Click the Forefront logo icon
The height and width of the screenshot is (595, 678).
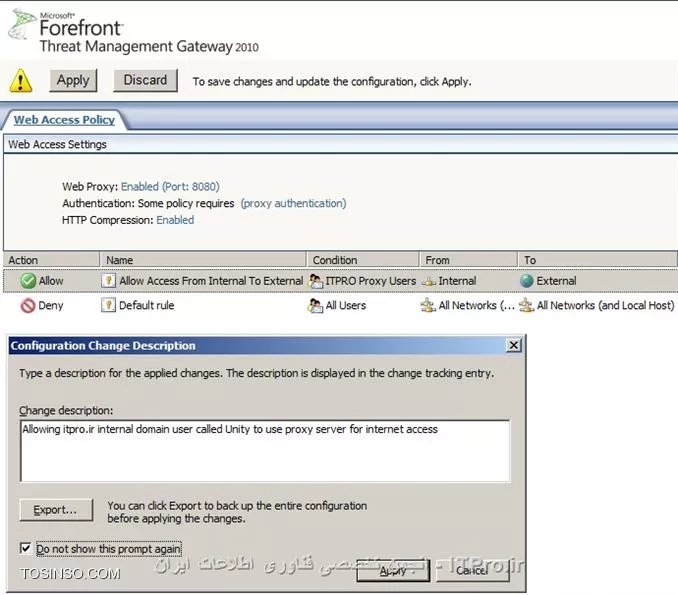(x=22, y=24)
